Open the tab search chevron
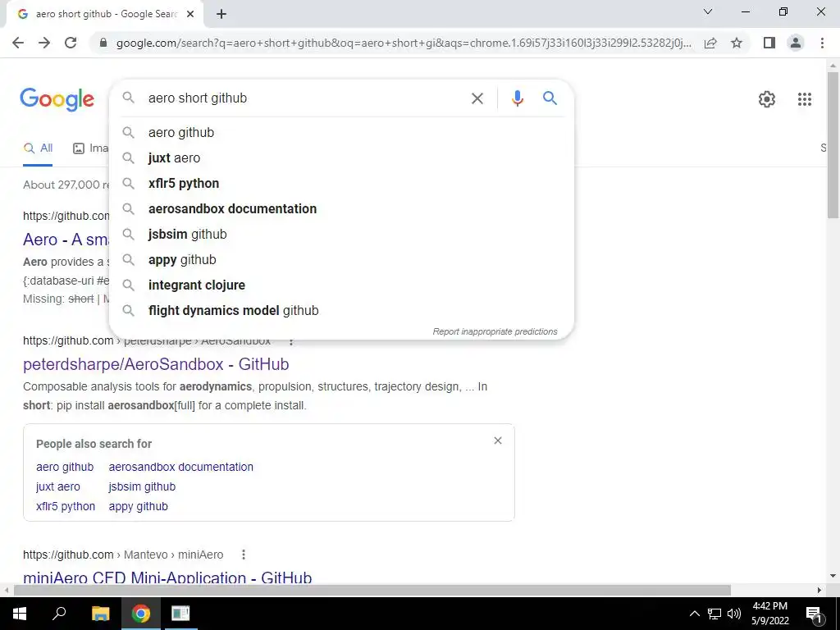 708,11
